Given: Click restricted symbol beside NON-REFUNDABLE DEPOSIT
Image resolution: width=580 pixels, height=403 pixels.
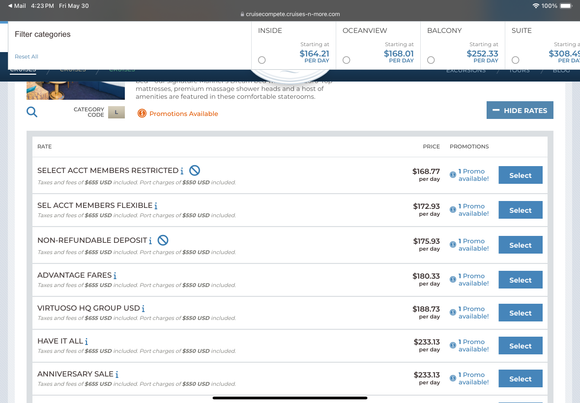Looking at the screenshot, I should pyautogui.click(x=163, y=240).
